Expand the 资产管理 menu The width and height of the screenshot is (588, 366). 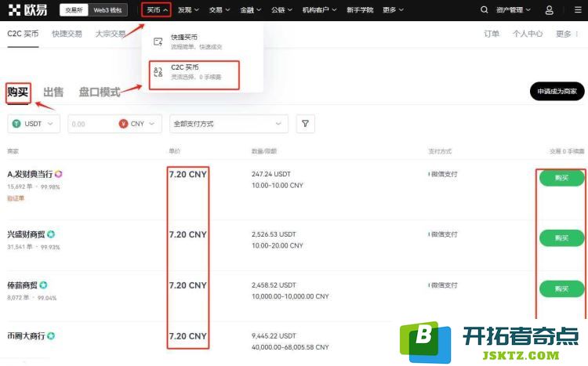514,10
